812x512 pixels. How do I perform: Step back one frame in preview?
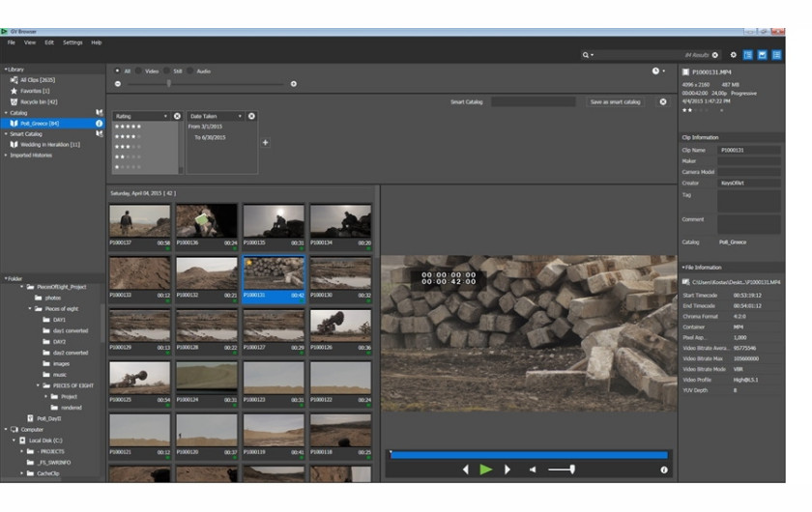pos(466,469)
